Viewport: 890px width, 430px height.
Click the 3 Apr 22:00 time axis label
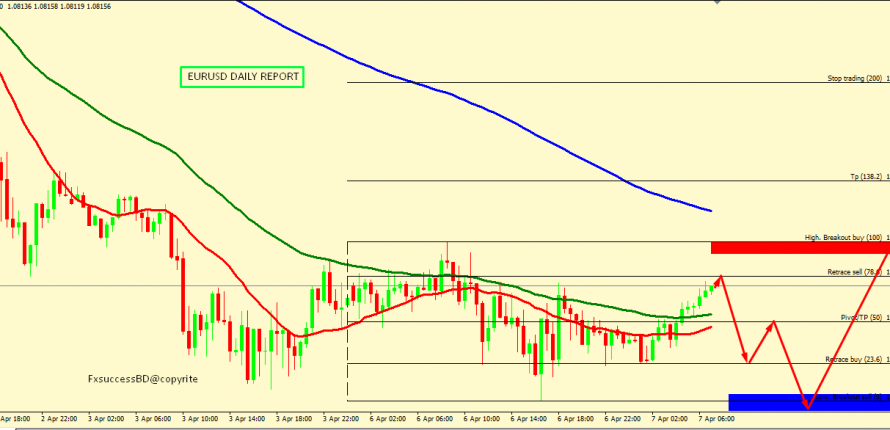point(342,420)
